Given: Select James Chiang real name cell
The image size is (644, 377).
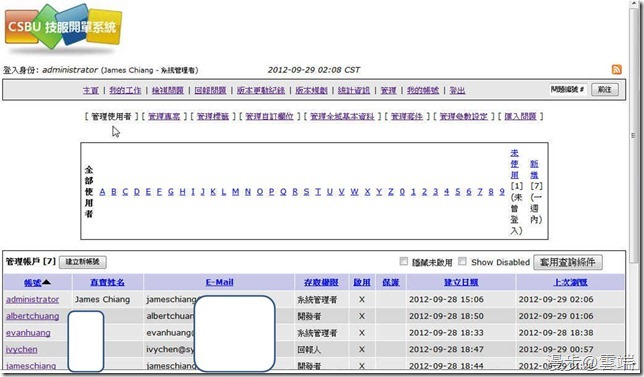Looking at the screenshot, I should tap(102, 299).
